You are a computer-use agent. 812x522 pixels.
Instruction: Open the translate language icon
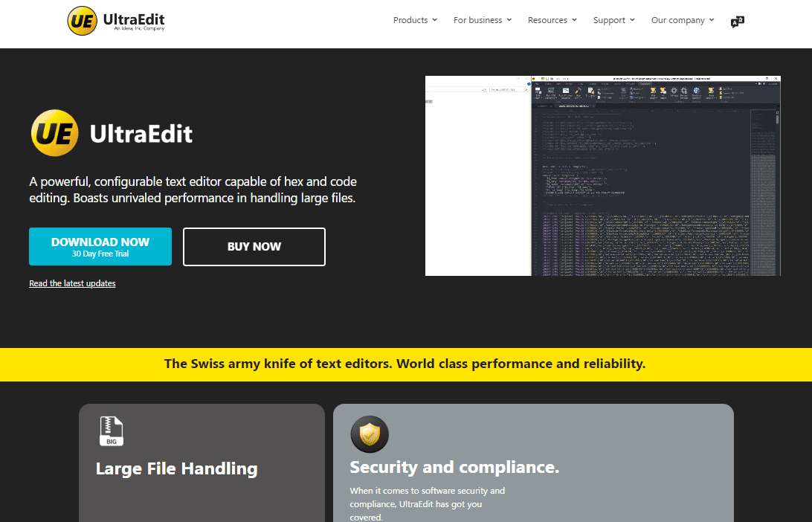[737, 22]
